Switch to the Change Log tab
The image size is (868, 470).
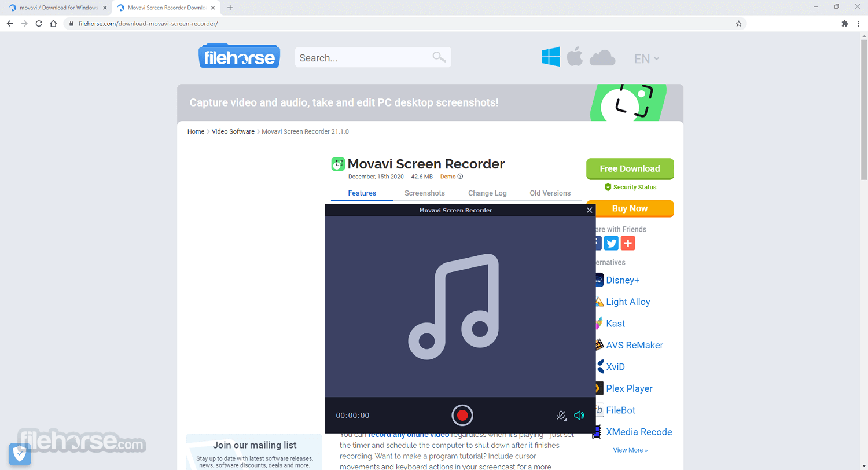(487, 193)
